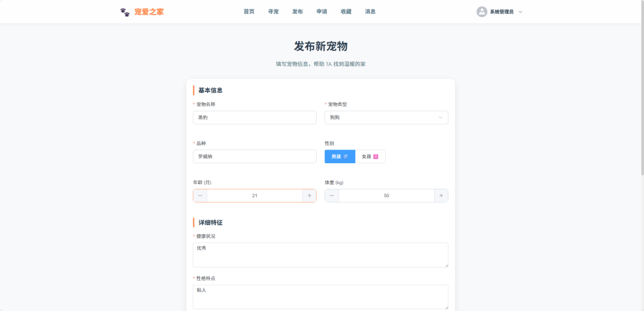Focus the 宠物名称 input field
Image resolution: width=644 pixels, height=311 pixels.
click(255, 117)
